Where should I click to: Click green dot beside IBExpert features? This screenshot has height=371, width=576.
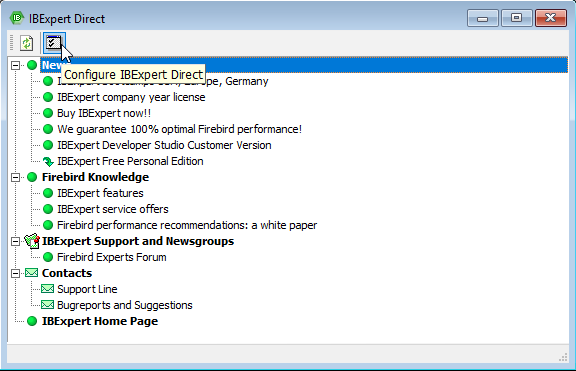[x=48, y=193]
